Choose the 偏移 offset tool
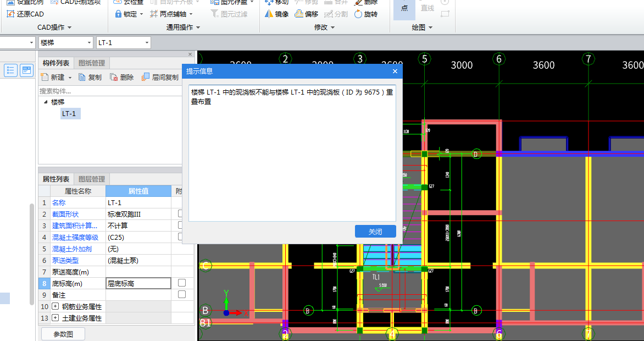Screen dimensions: 644x341 (307, 14)
